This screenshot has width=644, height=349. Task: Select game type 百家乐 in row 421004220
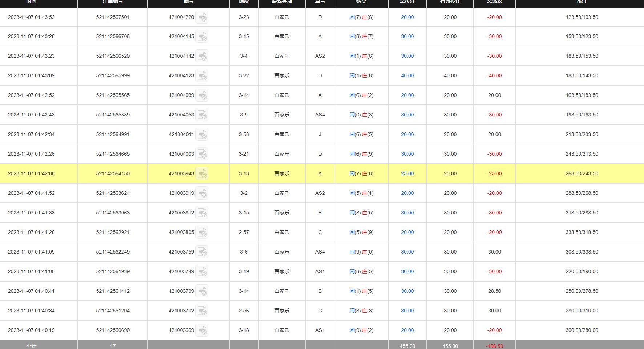coord(282,17)
